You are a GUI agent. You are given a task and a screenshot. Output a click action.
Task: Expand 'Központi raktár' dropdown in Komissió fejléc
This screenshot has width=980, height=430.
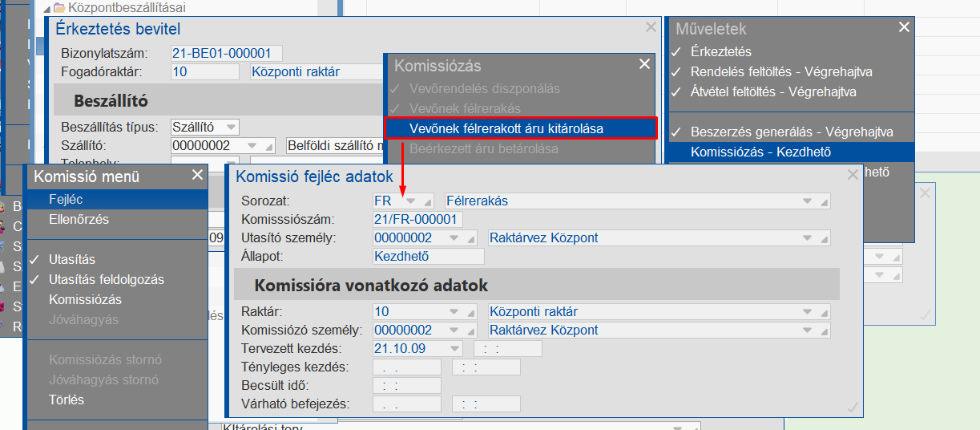point(809,311)
